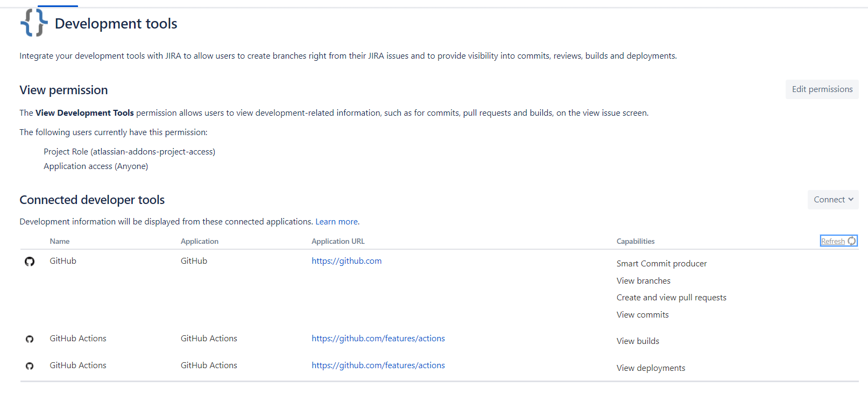Click the Capabilities column header
868x401 pixels.
(636, 241)
